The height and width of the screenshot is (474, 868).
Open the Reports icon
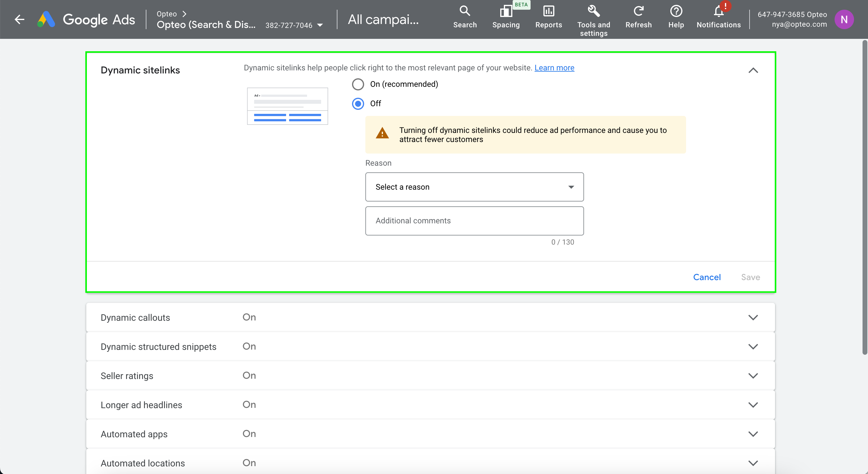548,12
